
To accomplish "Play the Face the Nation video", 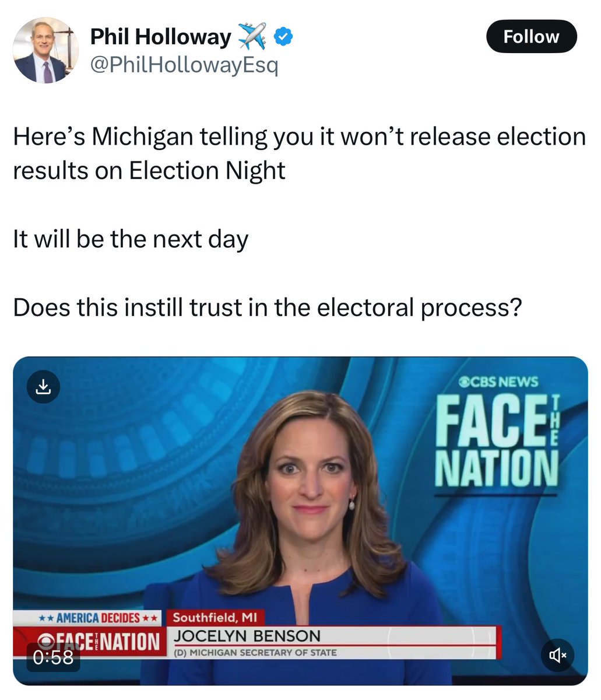I will (300, 521).
